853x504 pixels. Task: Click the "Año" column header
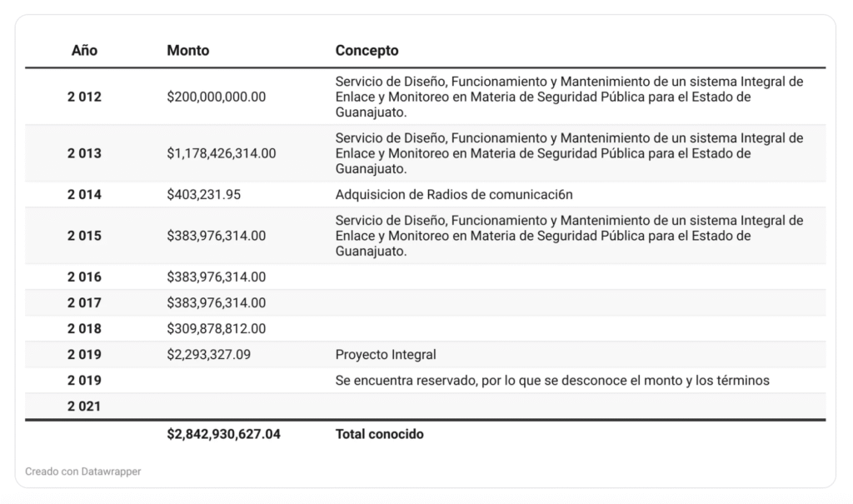click(x=84, y=50)
